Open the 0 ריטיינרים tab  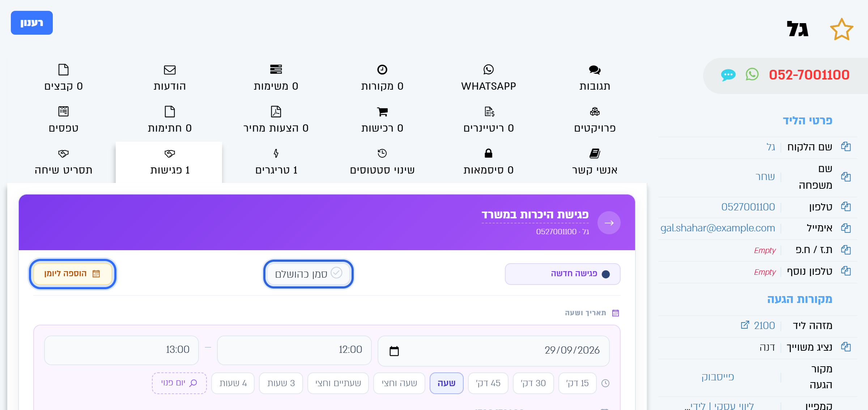(x=488, y=120)
